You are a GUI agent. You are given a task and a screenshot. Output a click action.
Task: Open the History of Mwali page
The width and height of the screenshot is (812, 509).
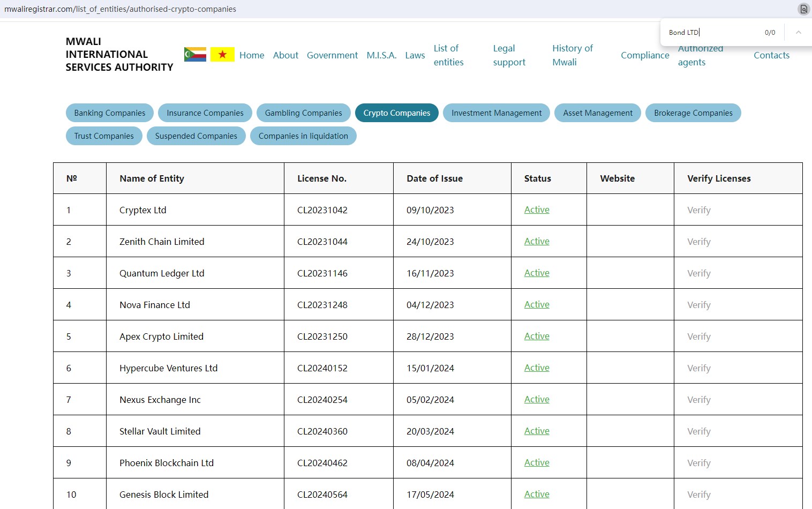pos(573,55)
